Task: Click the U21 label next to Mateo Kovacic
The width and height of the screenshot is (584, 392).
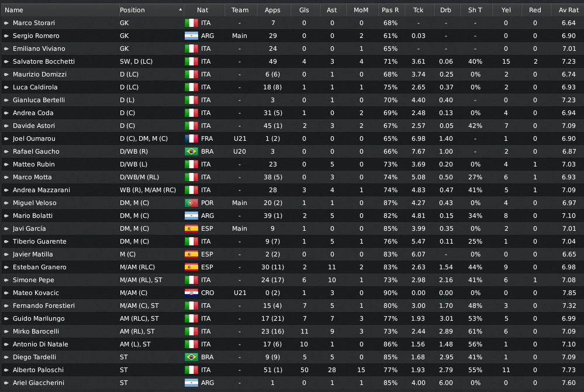Action: pyautogui.click(x=240, y=293)
